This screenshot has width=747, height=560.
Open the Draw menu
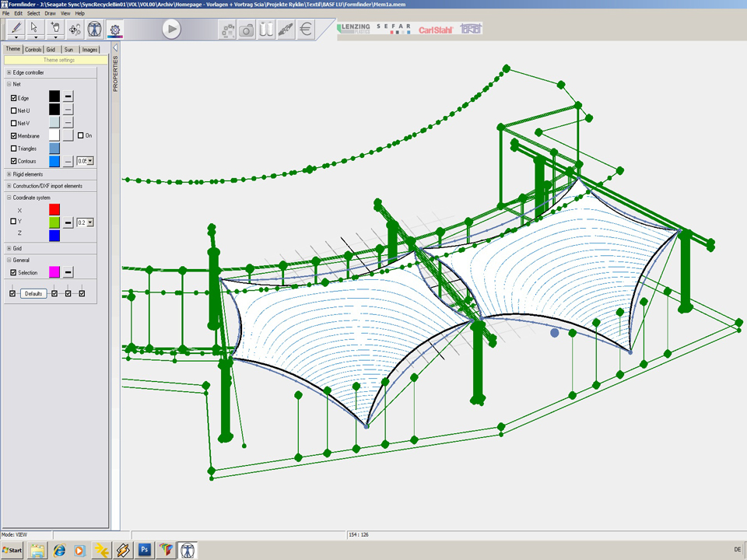(x=50, y=13)
